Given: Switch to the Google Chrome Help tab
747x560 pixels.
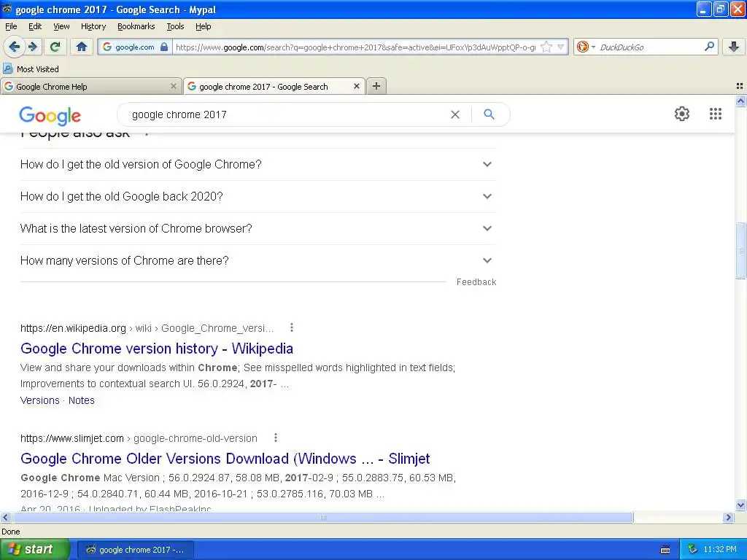Looking at the screenshot, I should coord(91,86).
